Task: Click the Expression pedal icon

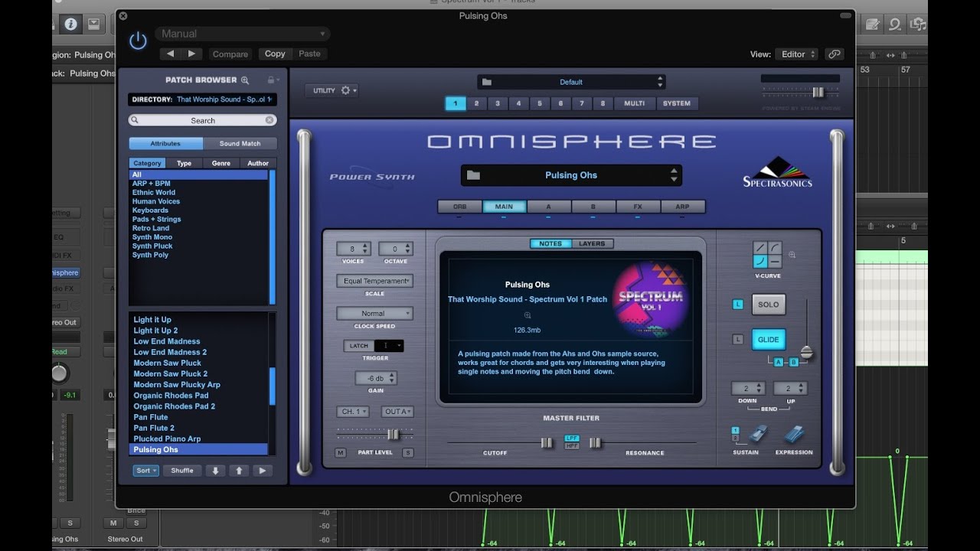Action: point(793,435)
